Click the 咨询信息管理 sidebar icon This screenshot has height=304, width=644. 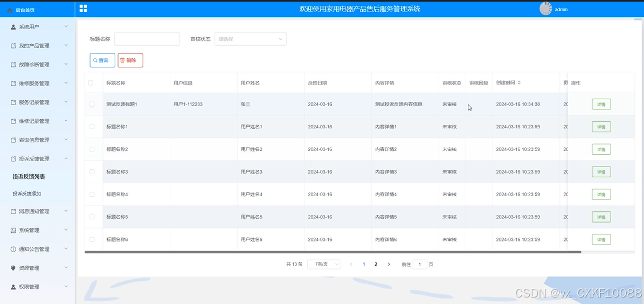point(13,140)
